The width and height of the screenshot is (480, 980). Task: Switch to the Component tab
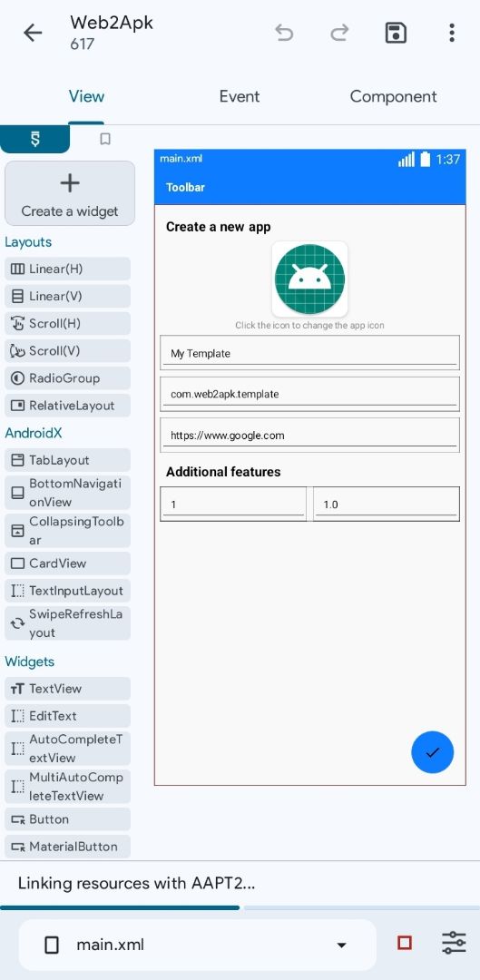tap(393, 96)
